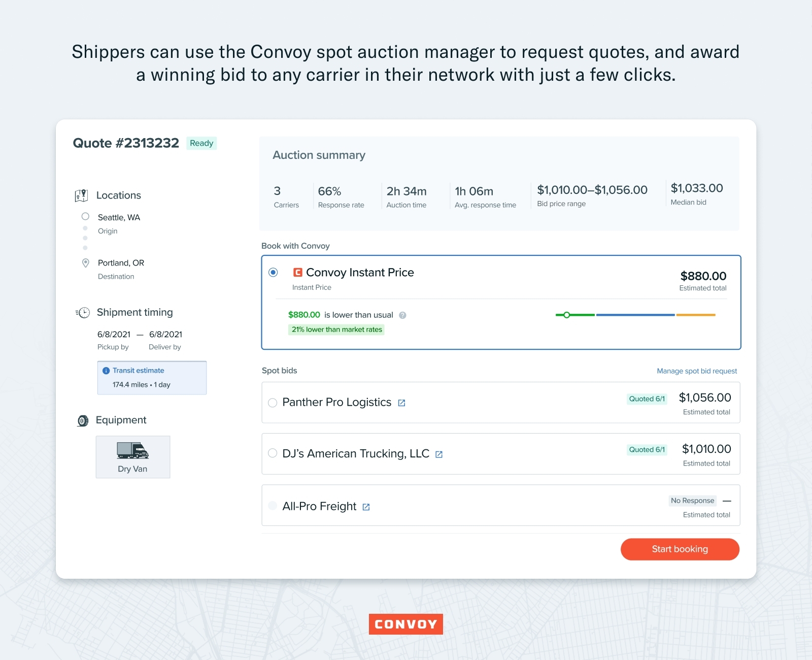Click the external link icon for All-Pro Freight
This screenshot has width=812, height=660.
coord(366,506)
